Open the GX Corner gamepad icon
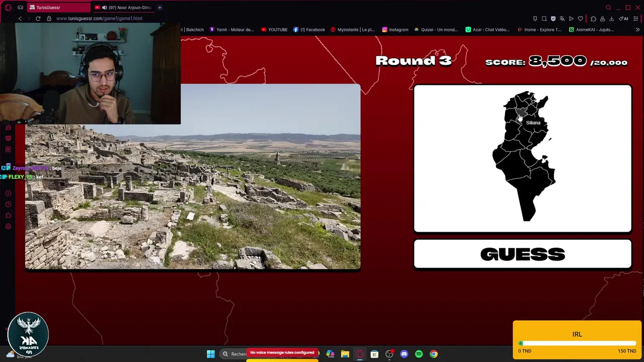Image resolution: width=644 pixels, height=362 pixels. [21, 8]
